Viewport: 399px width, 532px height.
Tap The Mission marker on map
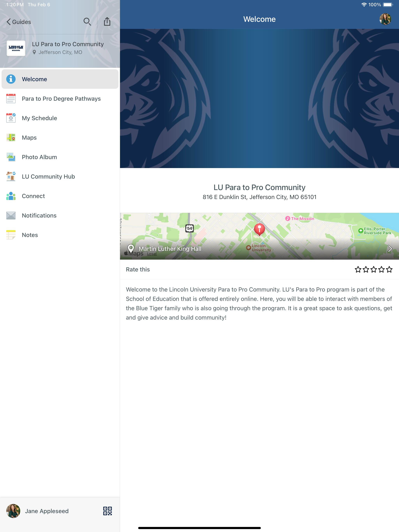[300, 219]
